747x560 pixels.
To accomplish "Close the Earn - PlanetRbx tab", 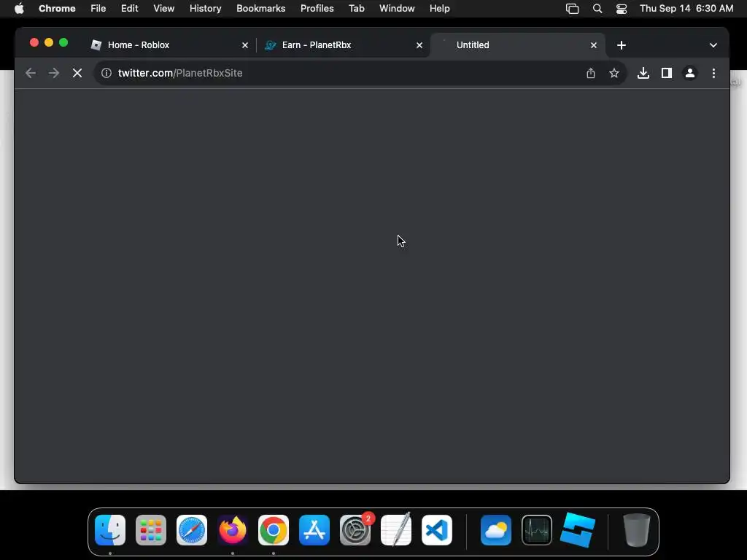I will click(419, 45).
